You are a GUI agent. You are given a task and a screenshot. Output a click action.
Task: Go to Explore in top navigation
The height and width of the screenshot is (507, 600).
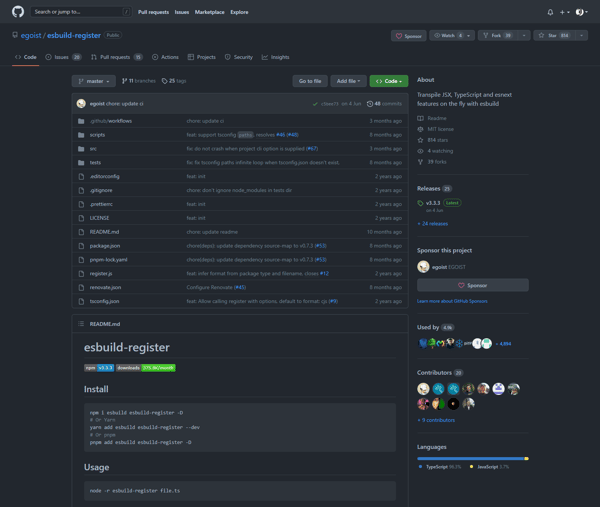click(239, 12)
